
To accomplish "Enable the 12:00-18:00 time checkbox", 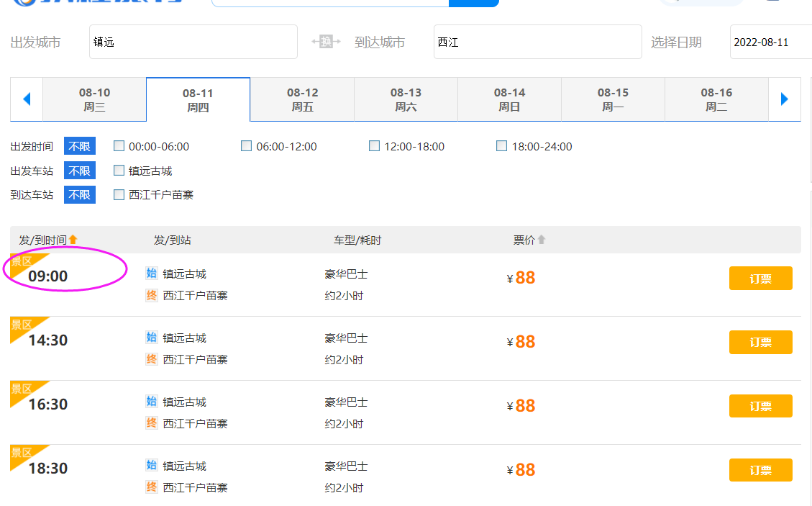I will (374, 146).
